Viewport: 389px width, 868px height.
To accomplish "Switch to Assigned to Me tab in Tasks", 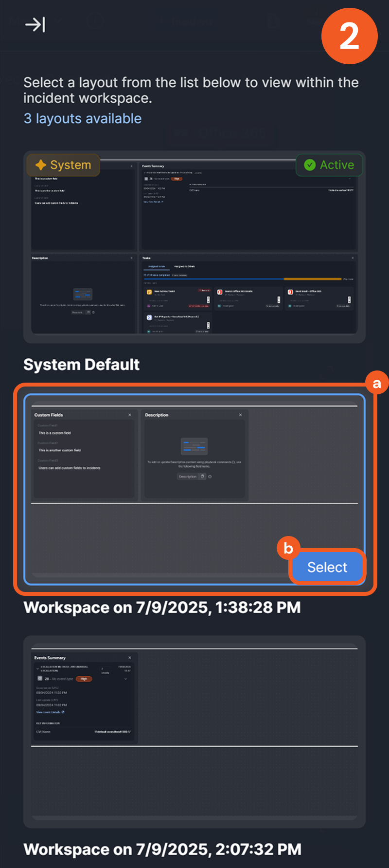I will click(156, 267).
